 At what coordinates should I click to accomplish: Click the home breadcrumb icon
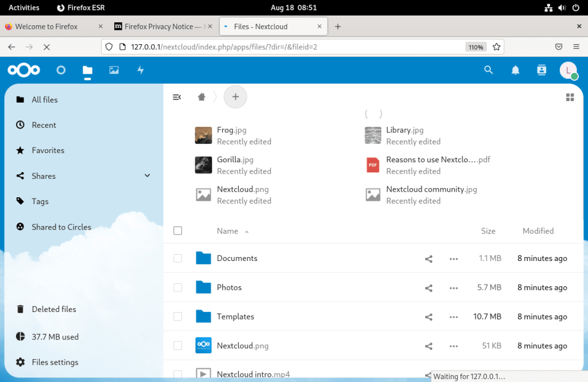(x=201, y=96)
